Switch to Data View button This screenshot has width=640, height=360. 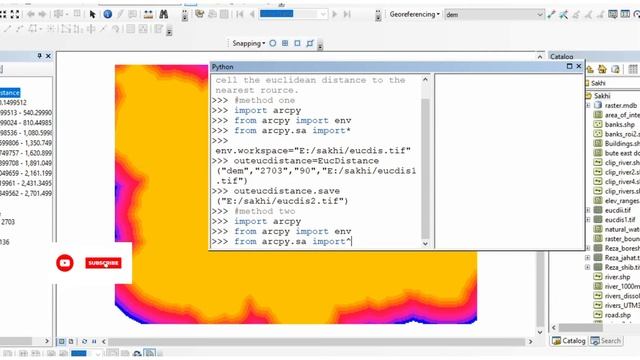(61, 341)
